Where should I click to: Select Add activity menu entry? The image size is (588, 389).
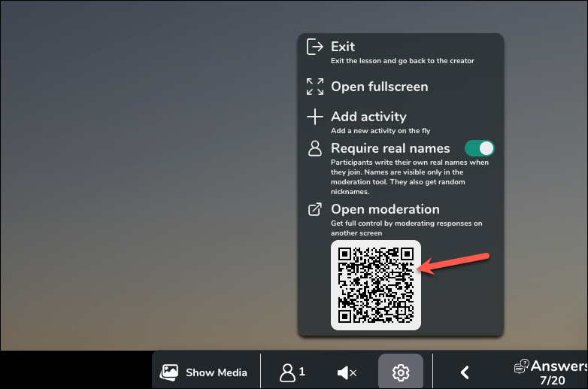point(368,117)
